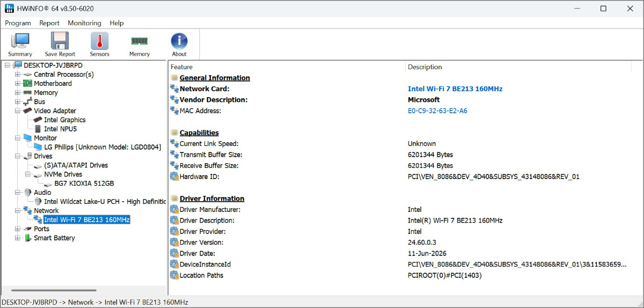
Task: Open the Sensors thermometer icon
Action: (x=99, y=41)
